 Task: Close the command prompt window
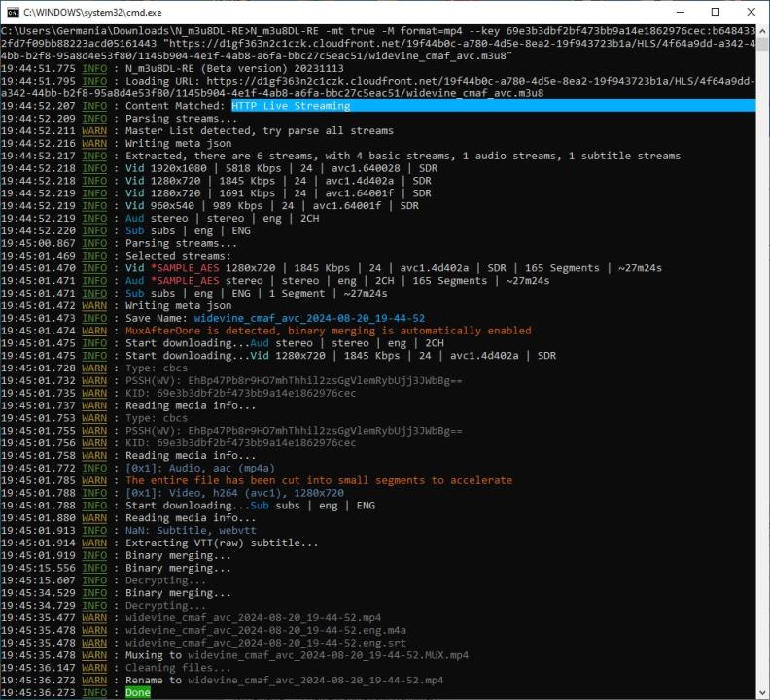[x=750, y=12]
